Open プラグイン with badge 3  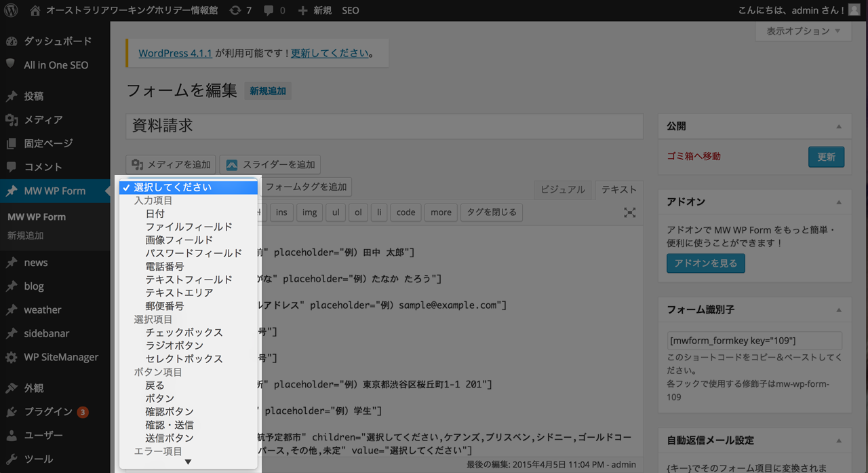click(x=55, y=412)
